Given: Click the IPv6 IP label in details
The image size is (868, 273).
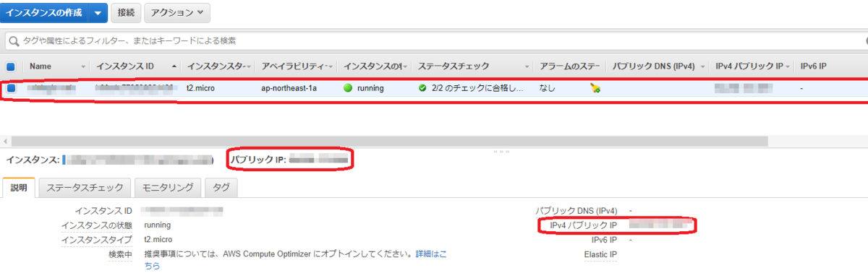Looking at the screenshot, I should click(604, 239).
